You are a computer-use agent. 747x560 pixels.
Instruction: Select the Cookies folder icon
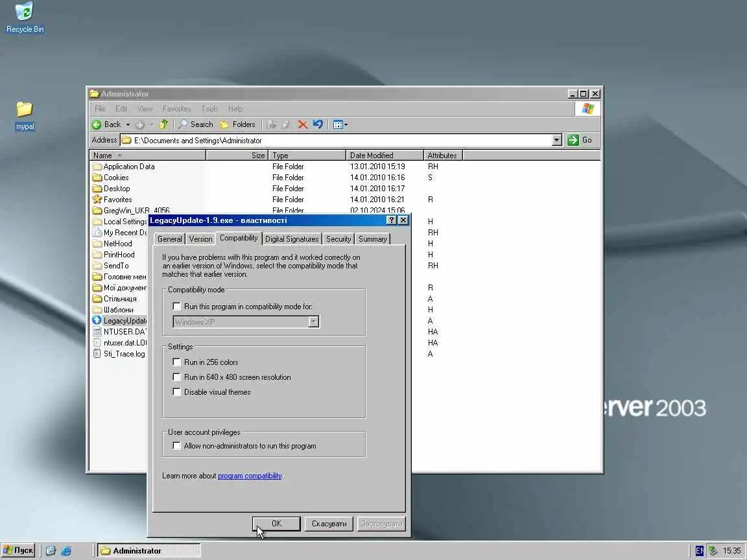97,178
